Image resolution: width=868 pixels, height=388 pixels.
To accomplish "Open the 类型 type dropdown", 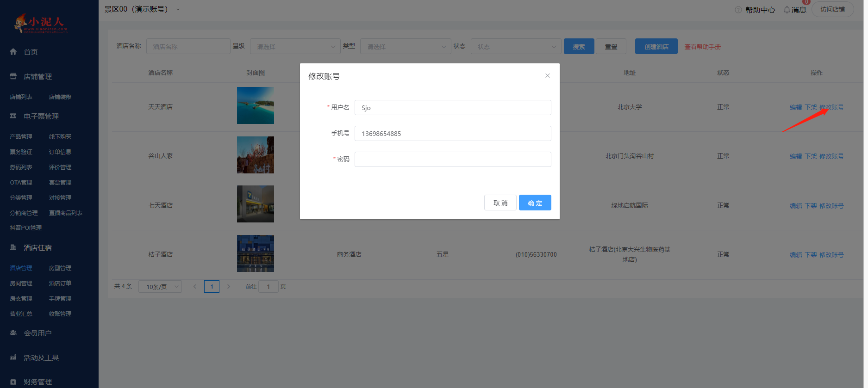I will 405,46.
